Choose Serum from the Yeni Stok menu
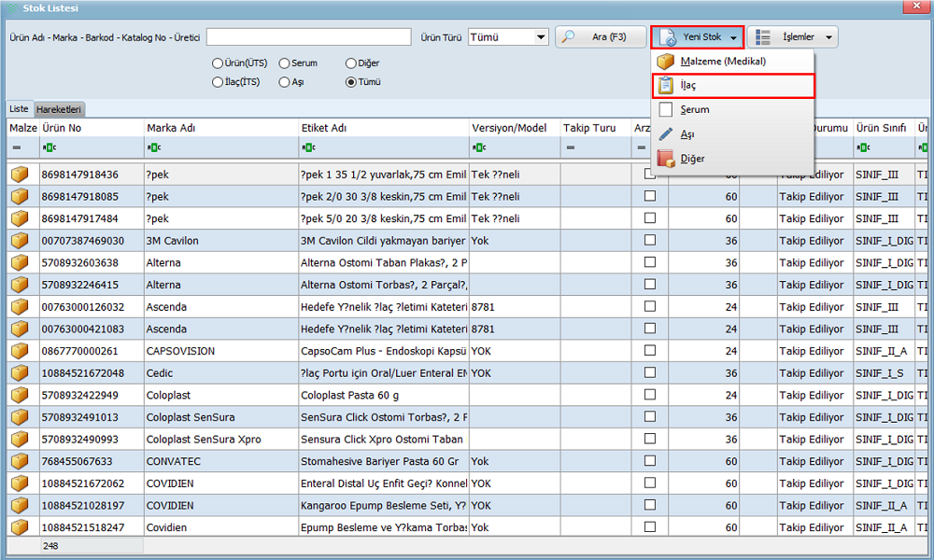Viewport: 934px width, 560px height. click(x=694, y=110)
